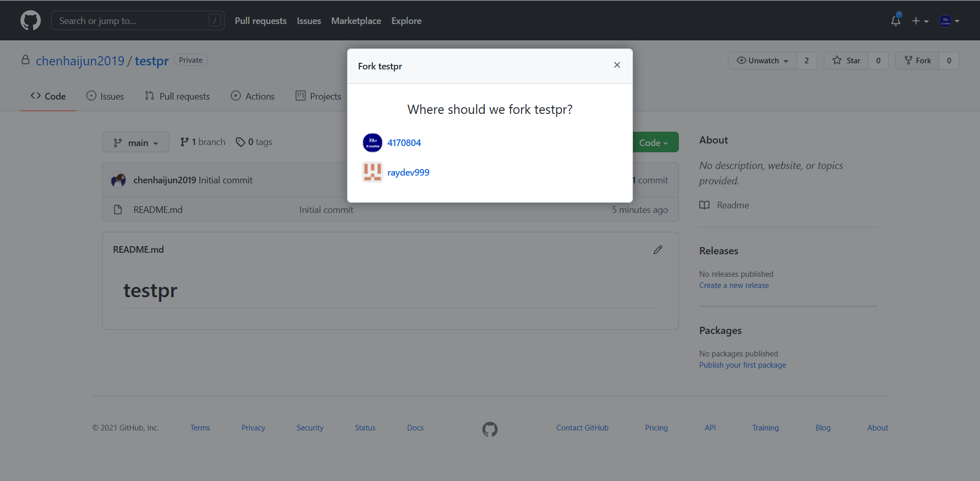The image size is (980, 481).
Task: Click the watchers count 2
Action: tap(806, 61)
